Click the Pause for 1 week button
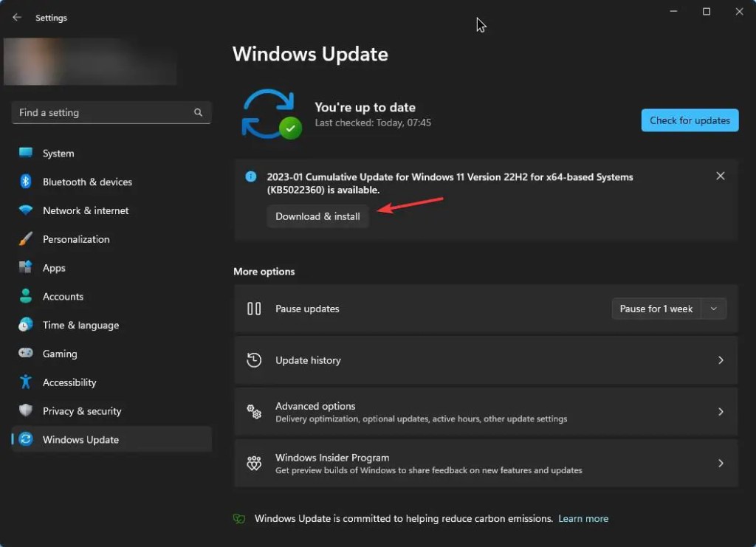Viewport: 756px width, 547px height. (x=656, y=309)
